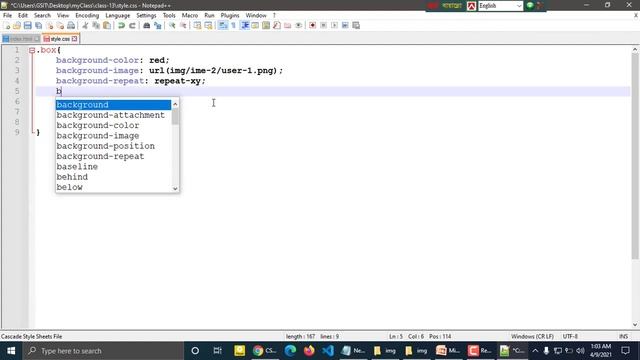Close the style.css tab
Screen dimensions: 640x360
point(74,39)
